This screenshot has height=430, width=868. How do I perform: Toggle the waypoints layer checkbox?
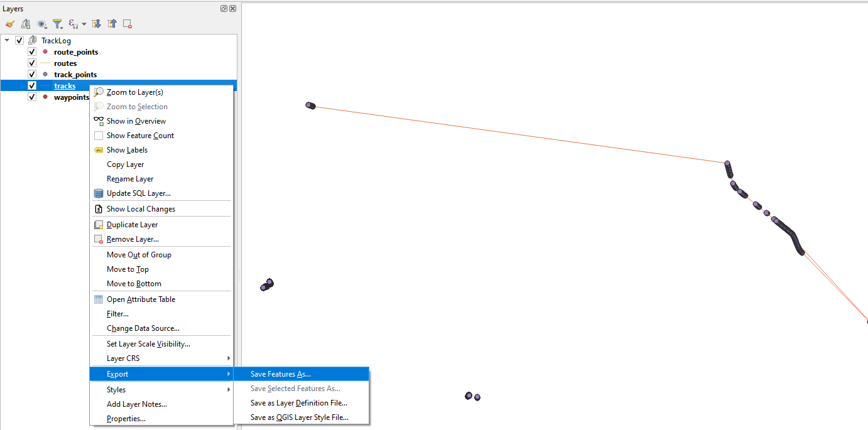(x=32, y=97)
